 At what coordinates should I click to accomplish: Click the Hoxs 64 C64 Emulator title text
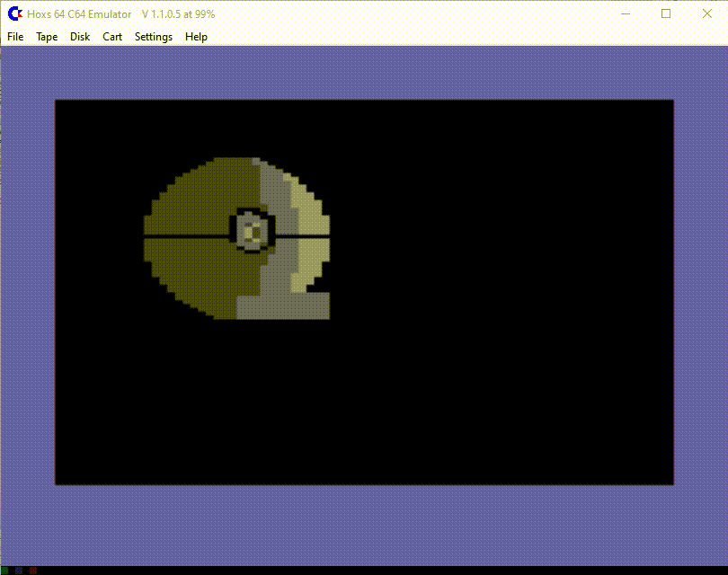click(x=79, y=14)
